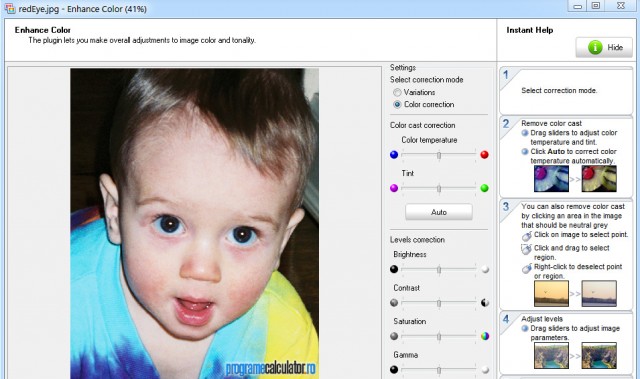Click the Color temperature slider handle

coord(439,155)
